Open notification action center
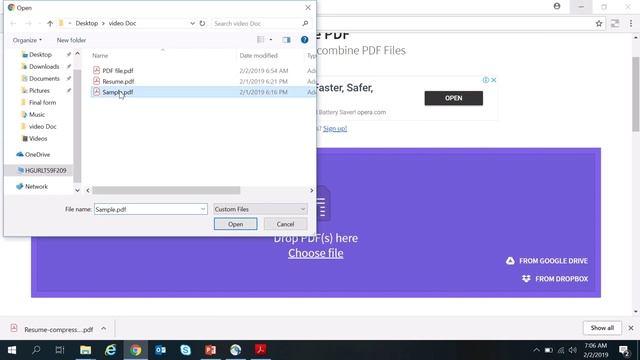This screenshot has height=360, width=640. point(624,350)
